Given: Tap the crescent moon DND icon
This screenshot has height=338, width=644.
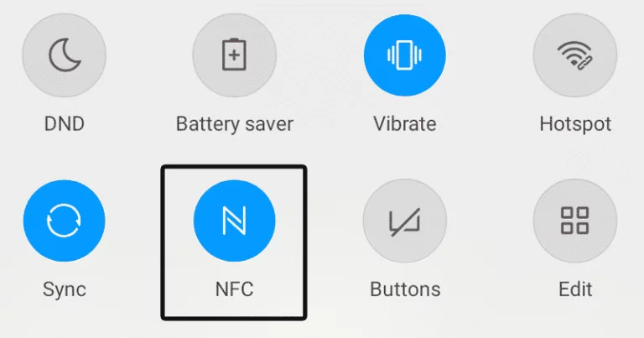Looking at the screenshot, I should [65, 55].
